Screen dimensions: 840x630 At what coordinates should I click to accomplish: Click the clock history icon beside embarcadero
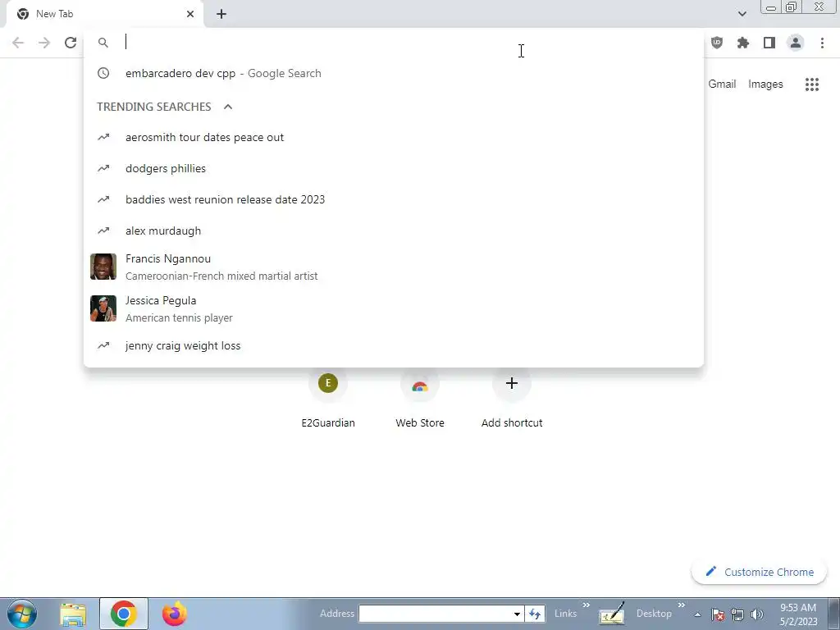click(103, 73)
